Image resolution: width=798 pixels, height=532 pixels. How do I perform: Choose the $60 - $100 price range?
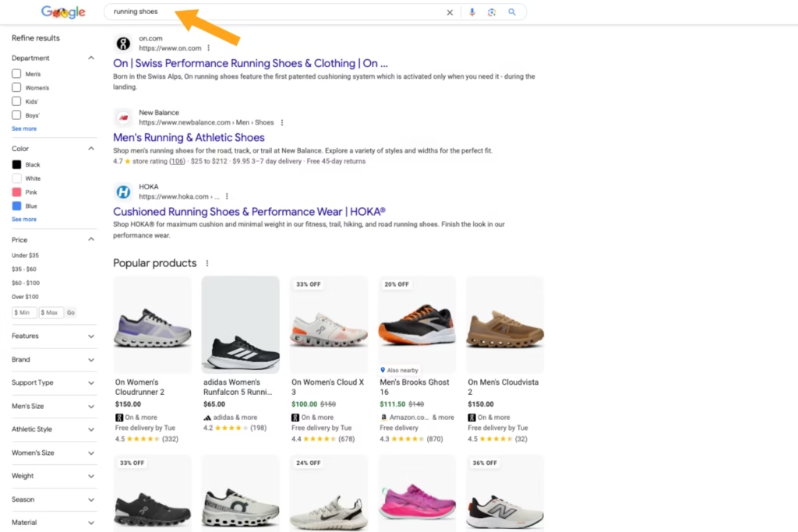click(x=26, y=283)
